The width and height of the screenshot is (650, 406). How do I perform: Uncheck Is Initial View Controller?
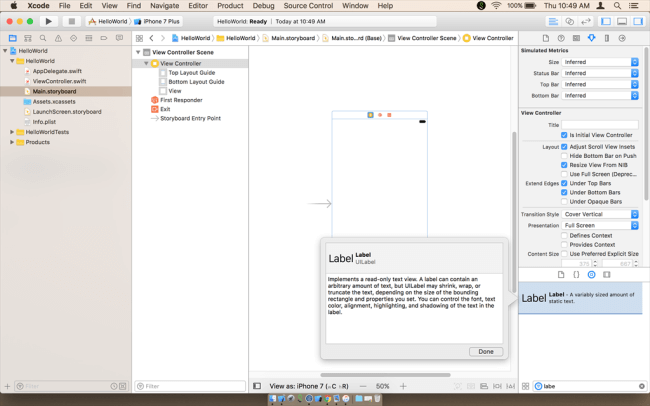point(564,135)
